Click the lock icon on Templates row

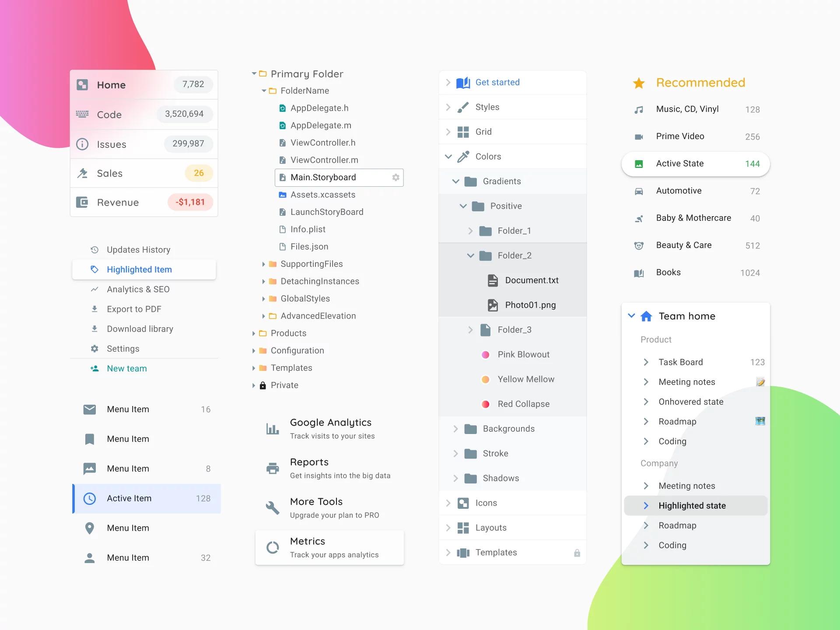[577, 552]
